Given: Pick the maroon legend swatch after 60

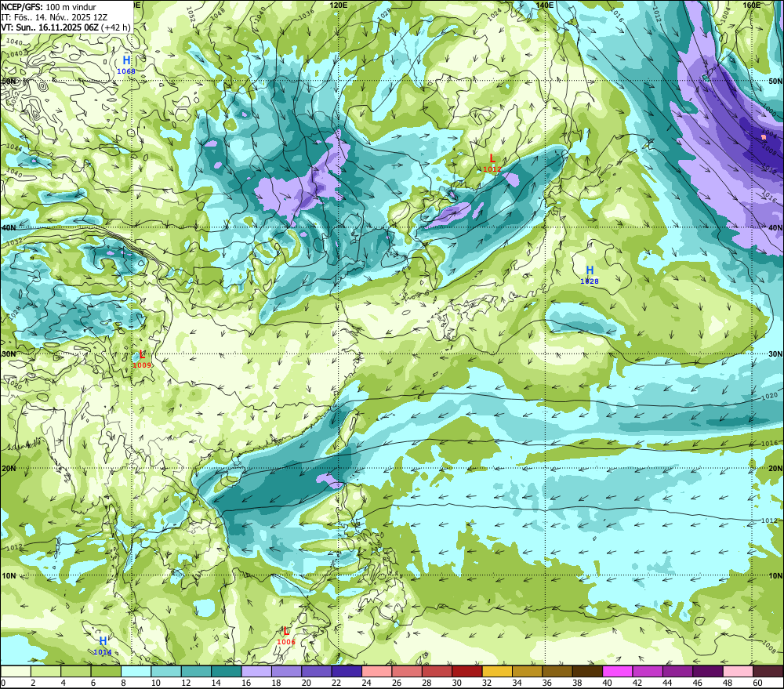Looking at the screenshot, I should coord(768,671).
